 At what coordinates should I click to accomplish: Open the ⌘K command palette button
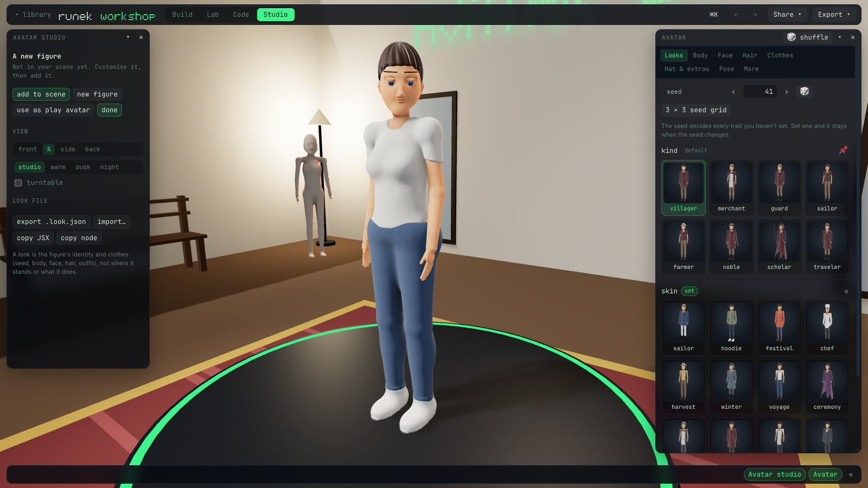click(x=714, y=15)
